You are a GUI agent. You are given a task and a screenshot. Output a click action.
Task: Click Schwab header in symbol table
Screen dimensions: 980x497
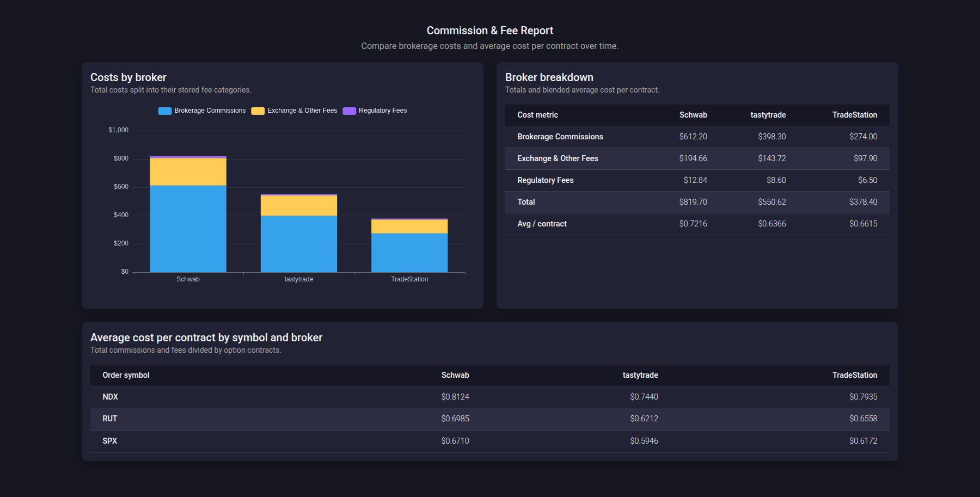[455, 375]
